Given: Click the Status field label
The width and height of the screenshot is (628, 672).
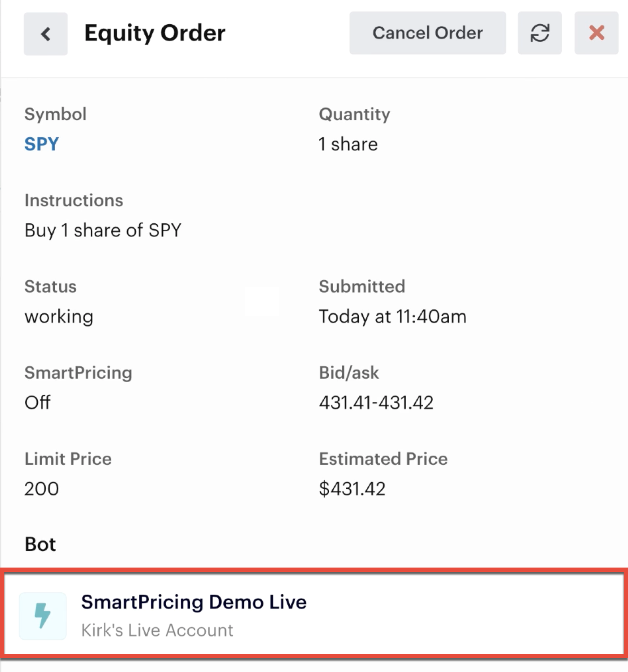Looking at the screenshot, I should pyautogui.click(x=50, y=286).
